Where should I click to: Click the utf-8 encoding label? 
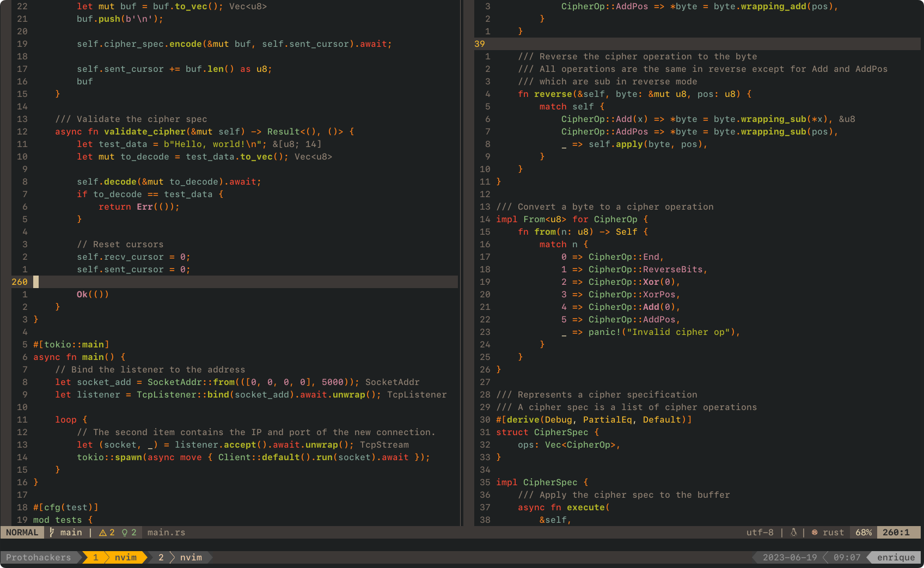pyautogui.click(x=760, y=533)
